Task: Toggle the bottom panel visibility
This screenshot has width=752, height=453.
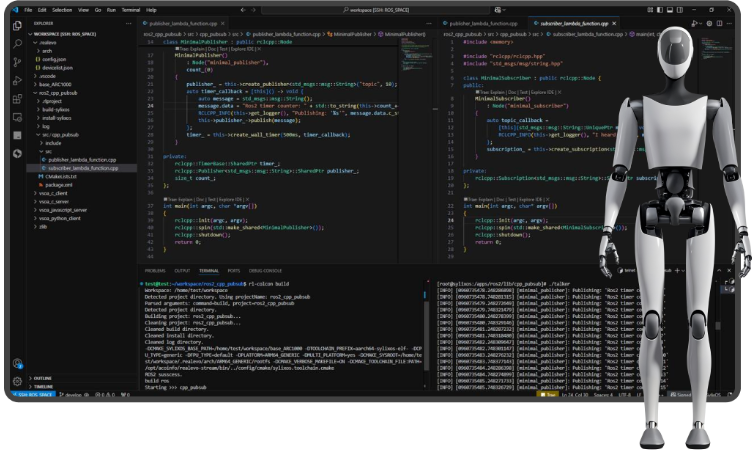Action: pyautogui.click(x=670, y=10)
